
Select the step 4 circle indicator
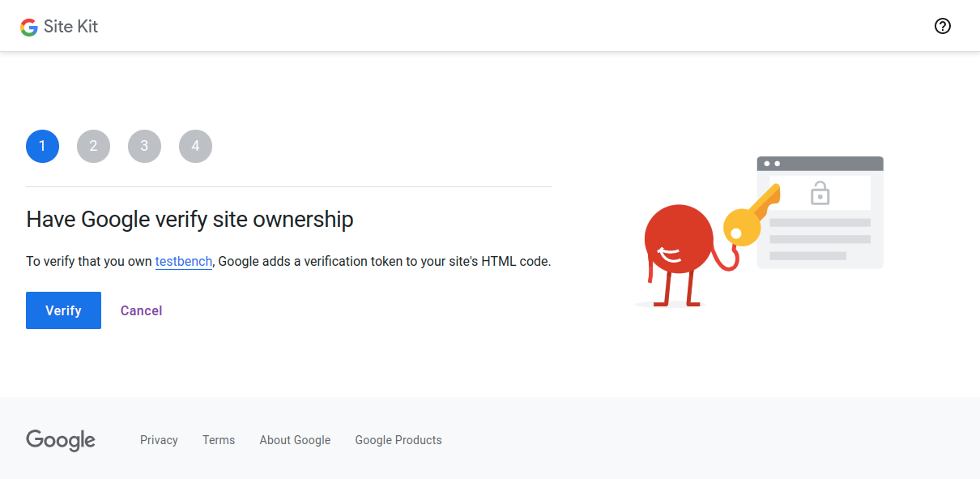tap(195, 146)
